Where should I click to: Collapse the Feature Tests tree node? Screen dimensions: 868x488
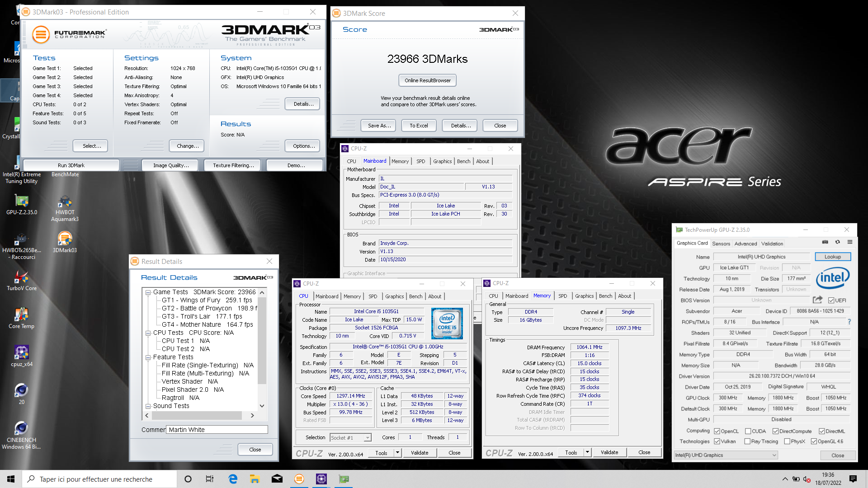point(148,357)
